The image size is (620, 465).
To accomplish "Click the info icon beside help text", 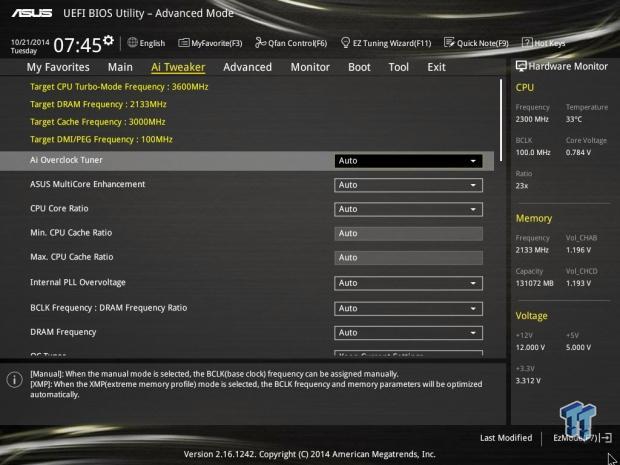I will tap(15, 380).
